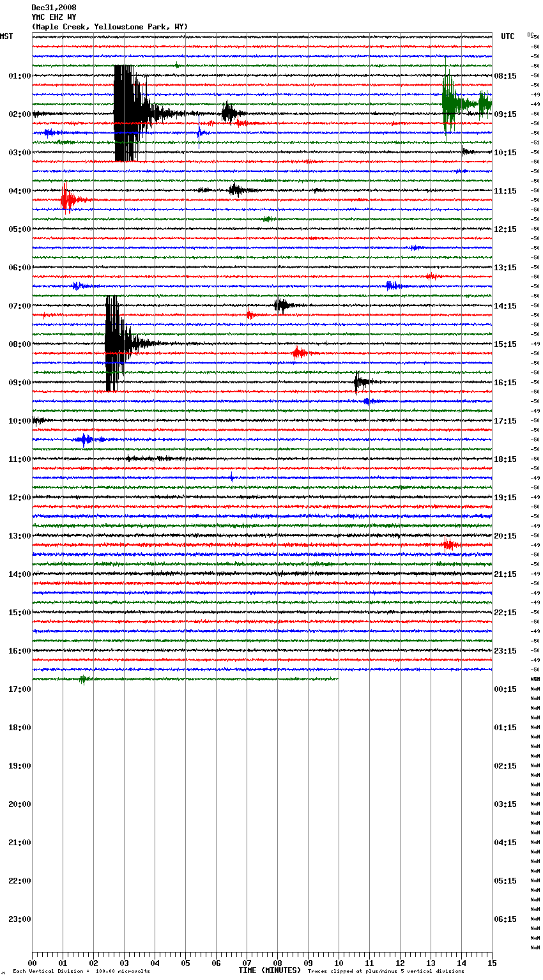This screenshot has width=543, height=980.
Task: Click the 17:00 MST time label
Action: click(19, 689)
